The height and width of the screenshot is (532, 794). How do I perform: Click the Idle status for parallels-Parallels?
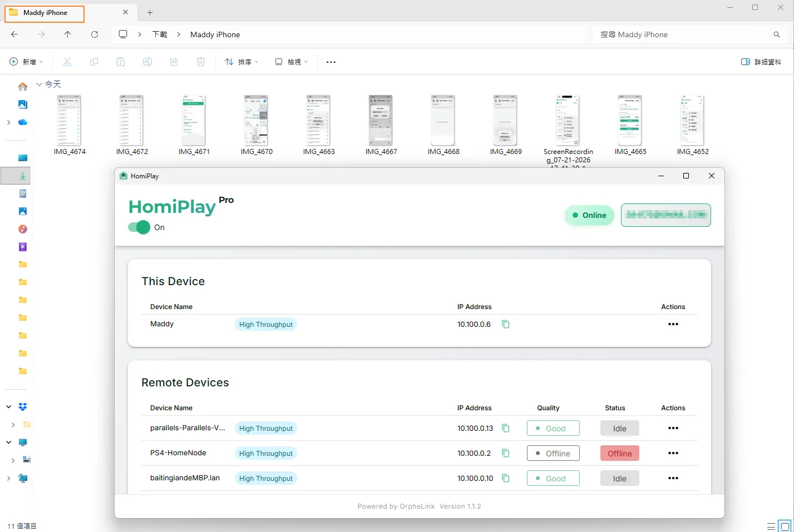(x=620, y=428)
